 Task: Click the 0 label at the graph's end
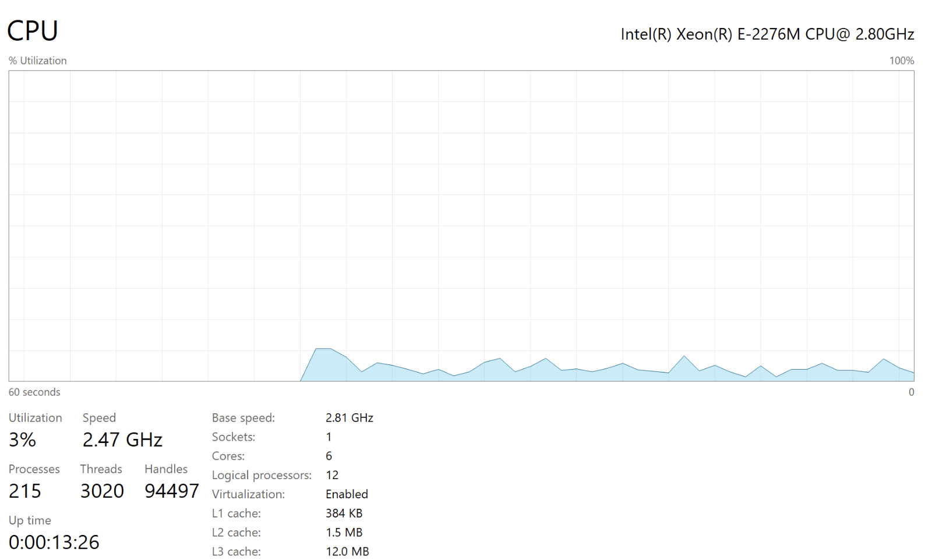point(912,392)
